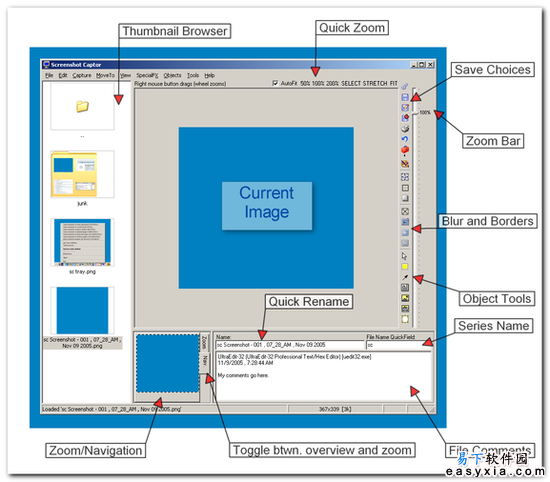
Task: Set quick zoom to 200%
Action: (x=332, y=83)
